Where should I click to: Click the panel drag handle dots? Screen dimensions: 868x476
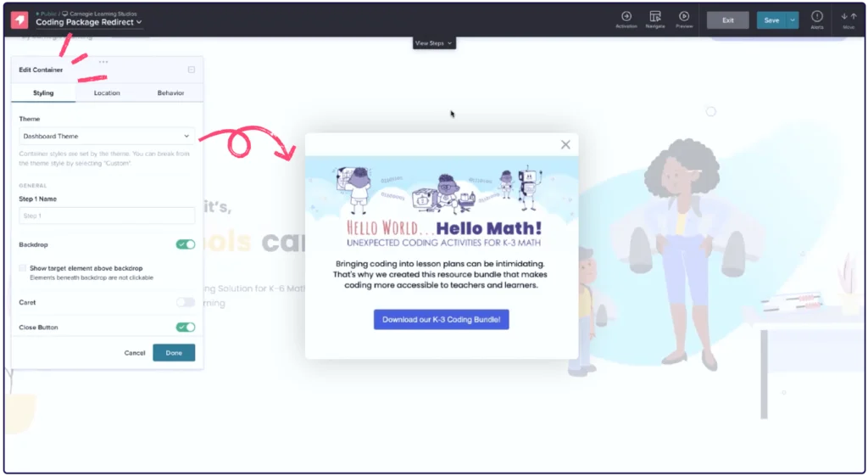tap(103, 61)
